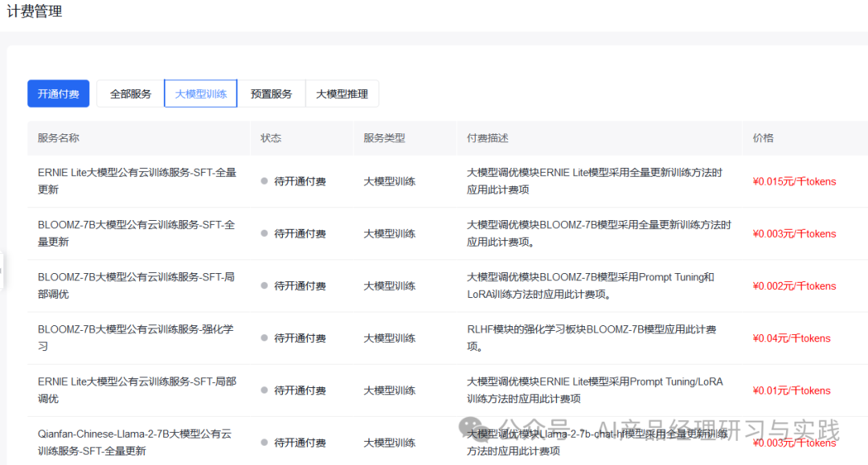This screenshot has width=868, height=465.
Task: Click the ¥0.04元/千tokens price
Action: (x=792, y=338)
